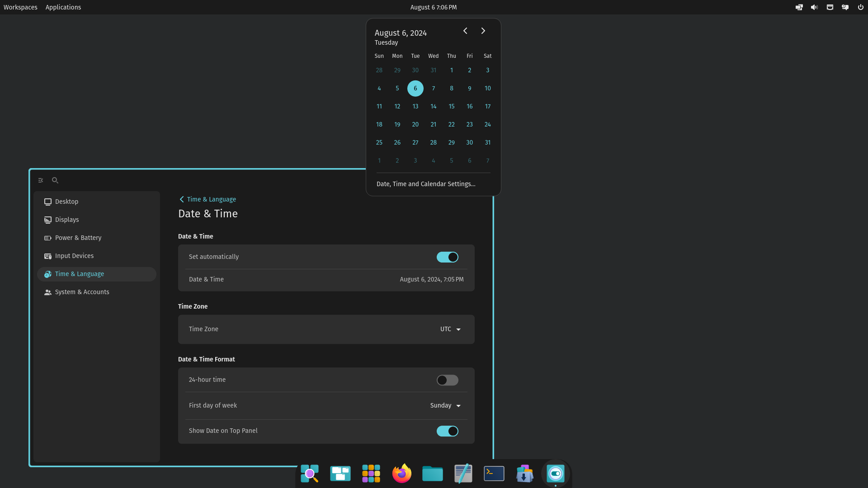This screenshot has height=488, width=868.
Task: Open Downie downloader from taskbar
Action: click(524, 473)
